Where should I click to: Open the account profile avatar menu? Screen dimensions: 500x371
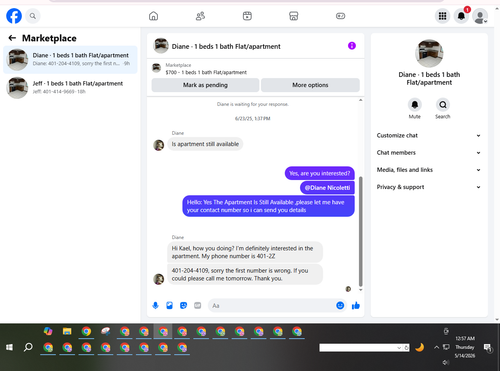tap(480, 16)
